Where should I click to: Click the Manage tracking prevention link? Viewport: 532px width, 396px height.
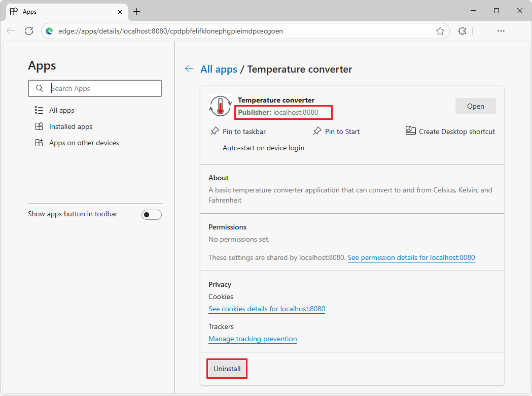[252, 339]
